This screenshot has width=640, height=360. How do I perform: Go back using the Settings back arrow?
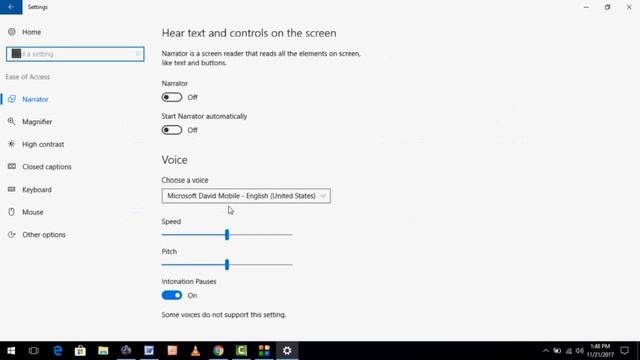point(11,7)
